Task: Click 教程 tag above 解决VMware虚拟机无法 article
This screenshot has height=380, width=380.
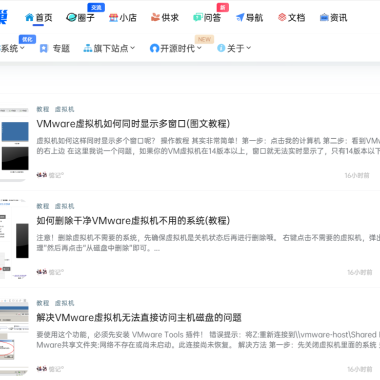Action: tap(43, 303)
